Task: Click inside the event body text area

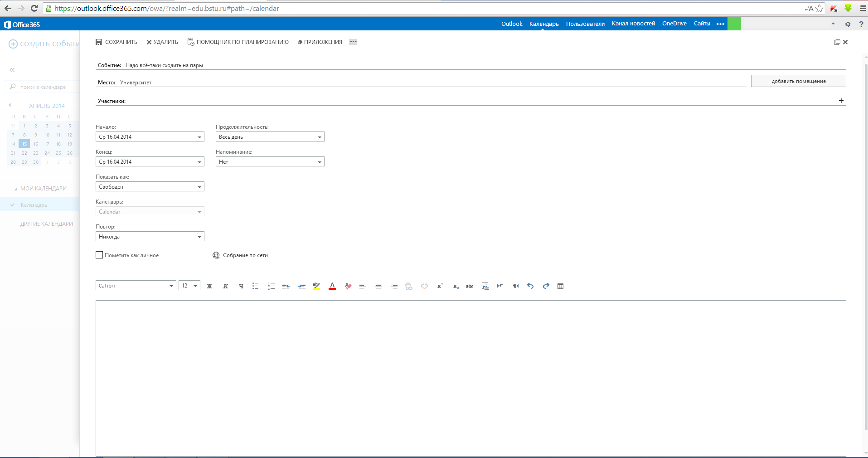Action: pos(471,378)
